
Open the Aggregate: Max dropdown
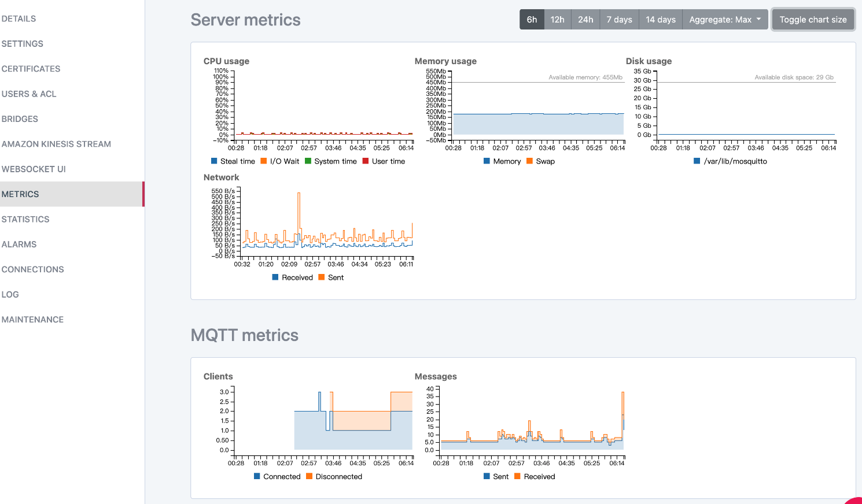[725, 20]
